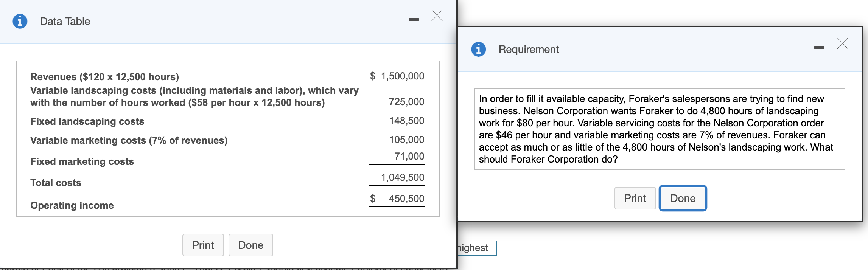Click the 148,500 fixed landscaping value
This screenshot has height=270, width=868.
407,121
